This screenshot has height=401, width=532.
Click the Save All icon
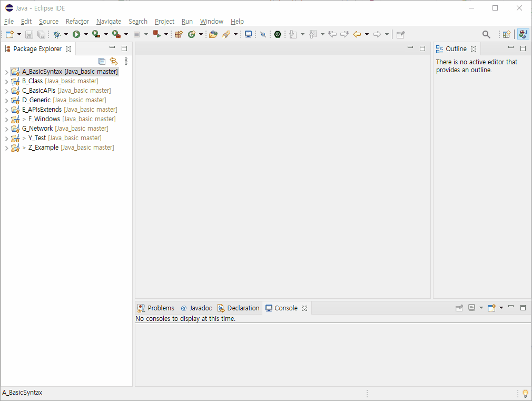[x=41, y=34]
